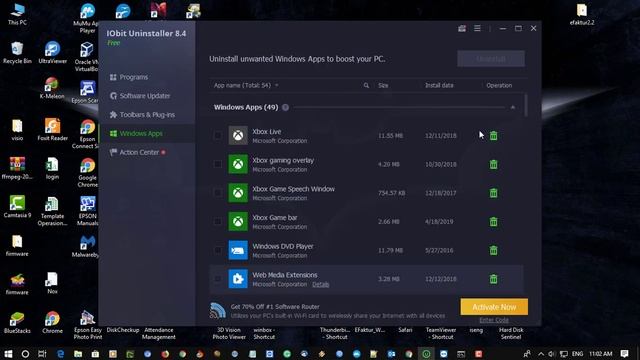This screenshot has width=640, height=360.
Task: Tick the checkbox for Xbox gaming overlay
Action: [218, 164]
